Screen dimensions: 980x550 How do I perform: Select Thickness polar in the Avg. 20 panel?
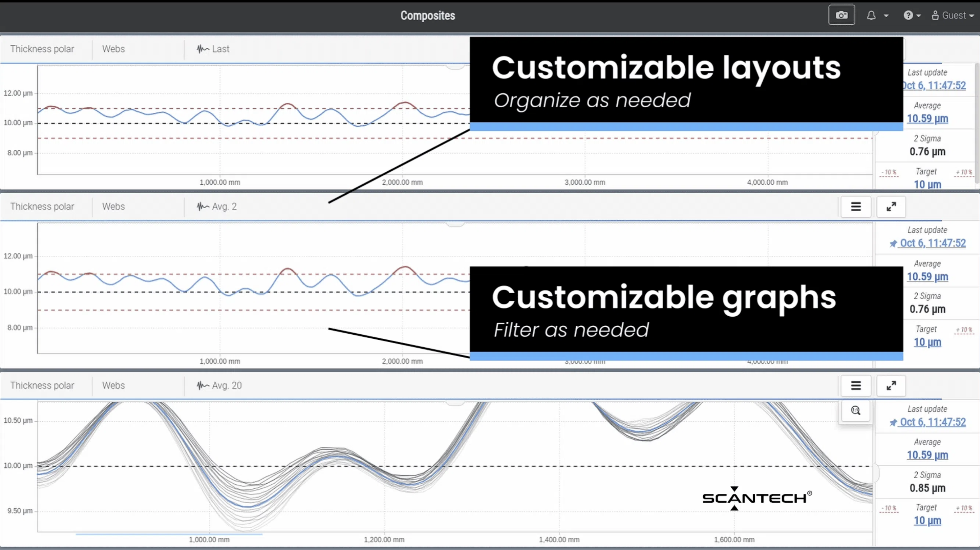pos(42,386)
